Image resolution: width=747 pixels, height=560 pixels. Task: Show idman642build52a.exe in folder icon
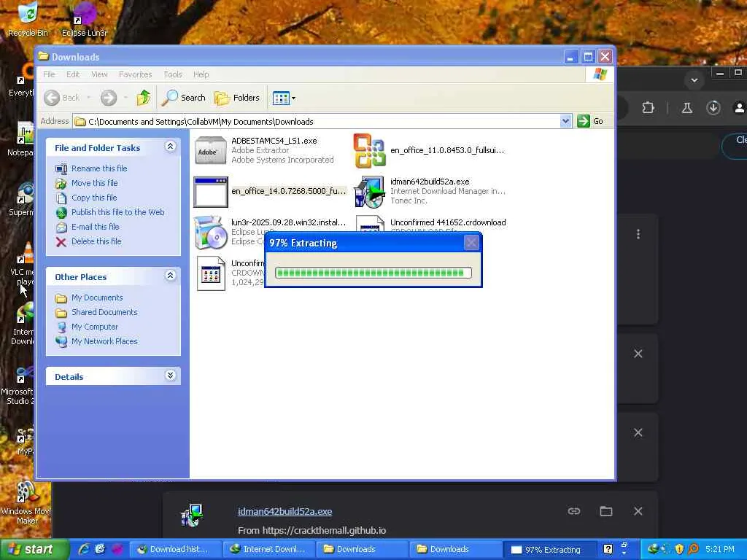[606, 511]
